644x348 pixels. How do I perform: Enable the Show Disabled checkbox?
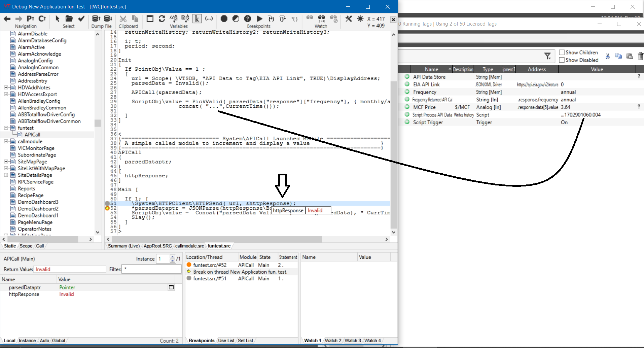(562, 60)
